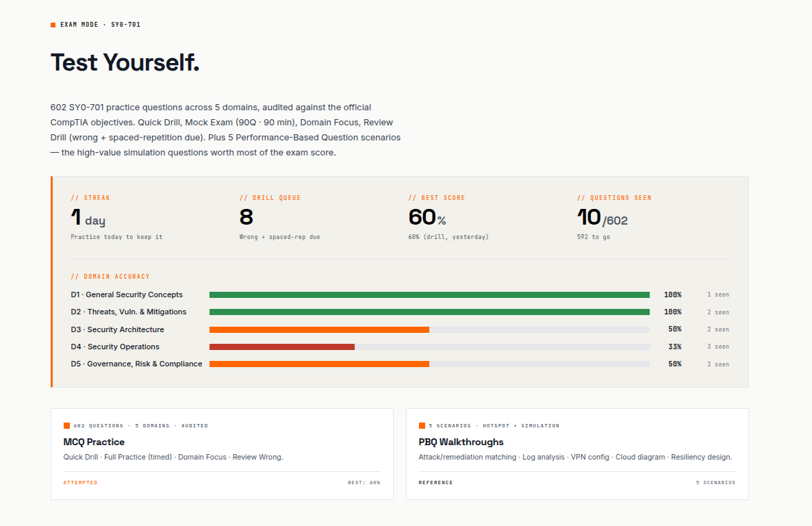The height and width of the screenshot is (526, 812).
Task: Click the '// DOMAIN ACCURACY' heading
Action: 110,277
